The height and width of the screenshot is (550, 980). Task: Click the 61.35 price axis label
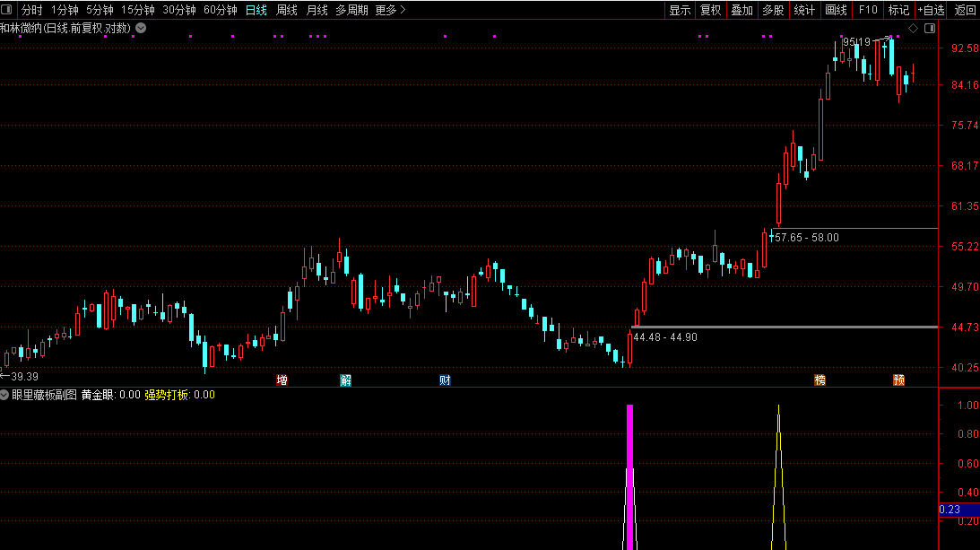(x=965, y=205)
